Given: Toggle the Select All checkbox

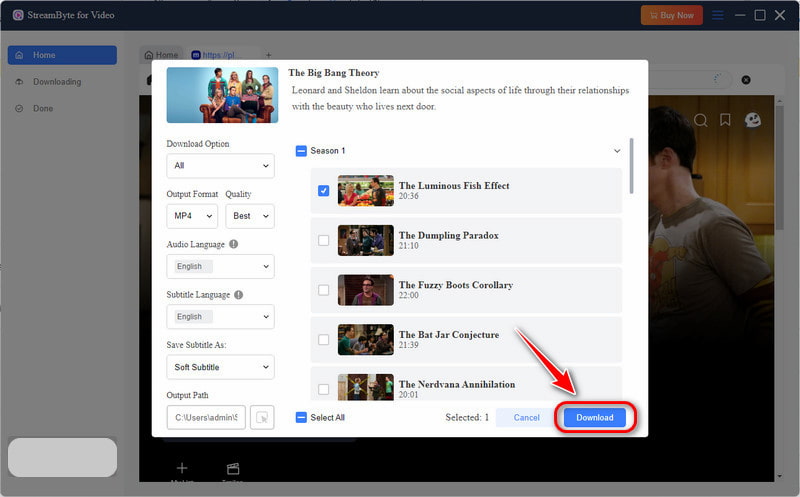Looking at the screenshot, I should [301, 417].
